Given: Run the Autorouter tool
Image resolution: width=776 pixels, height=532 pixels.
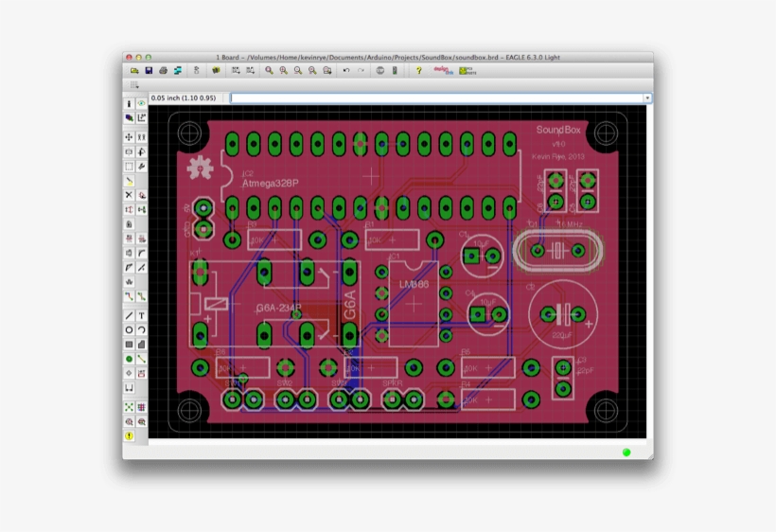Looking at the screenshot, I should point(142,407).
